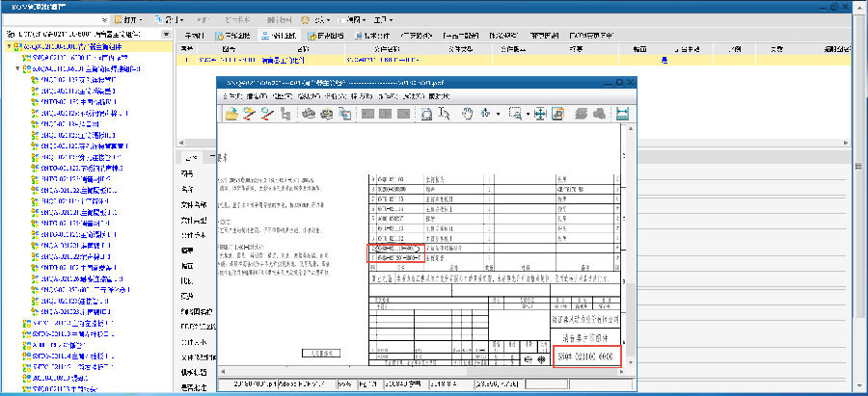Click the floppy disk save icon in viewer
868x396 pixels.
point(622,114)
